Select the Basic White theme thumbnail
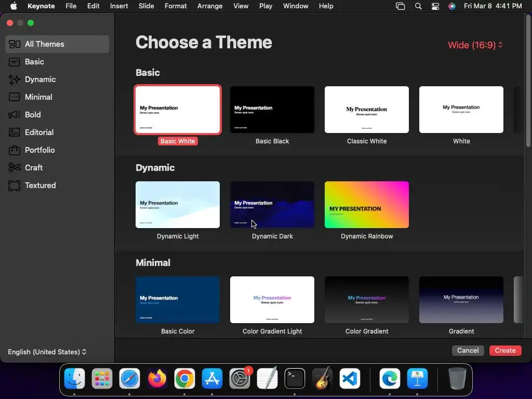Viewport: 532px width, 399px height. pyautogui.click(x=178, y=110)
